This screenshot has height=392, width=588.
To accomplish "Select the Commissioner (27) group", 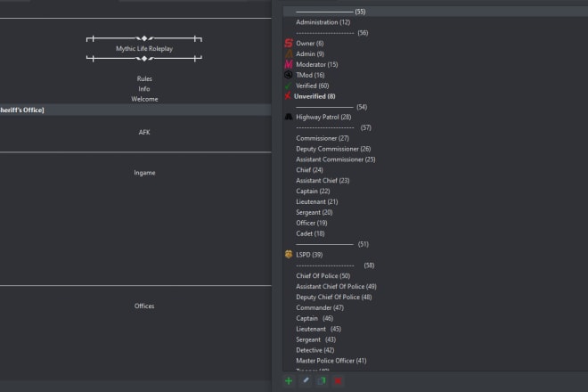I will (323, 138).
